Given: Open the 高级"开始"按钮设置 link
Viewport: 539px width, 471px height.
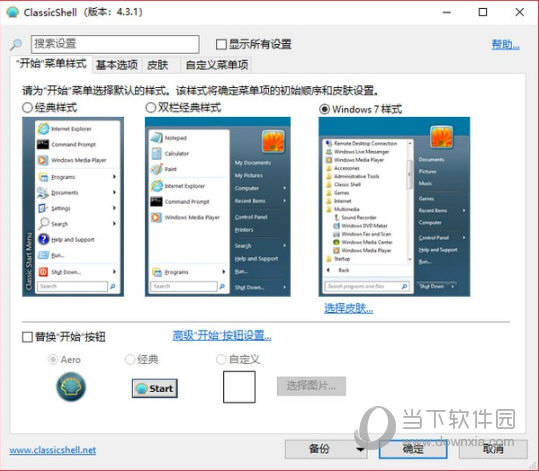Looking at the screenshot, I should 222,335.
